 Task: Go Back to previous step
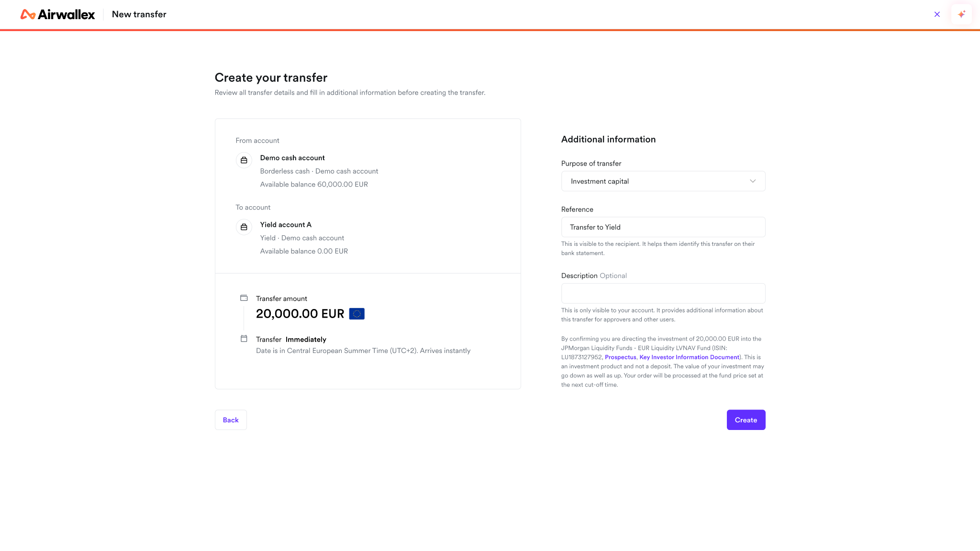pyautogui.click(x=231, y=420)
